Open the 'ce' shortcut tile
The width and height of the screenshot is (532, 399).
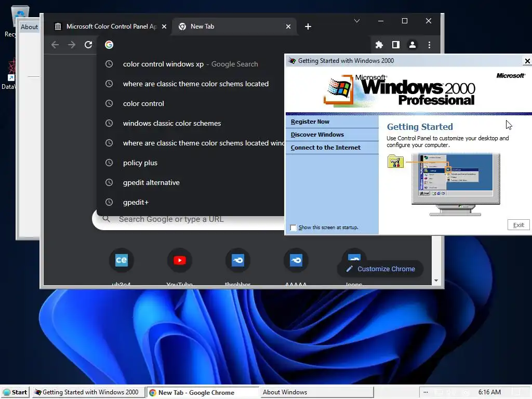[x=121, y=260]
